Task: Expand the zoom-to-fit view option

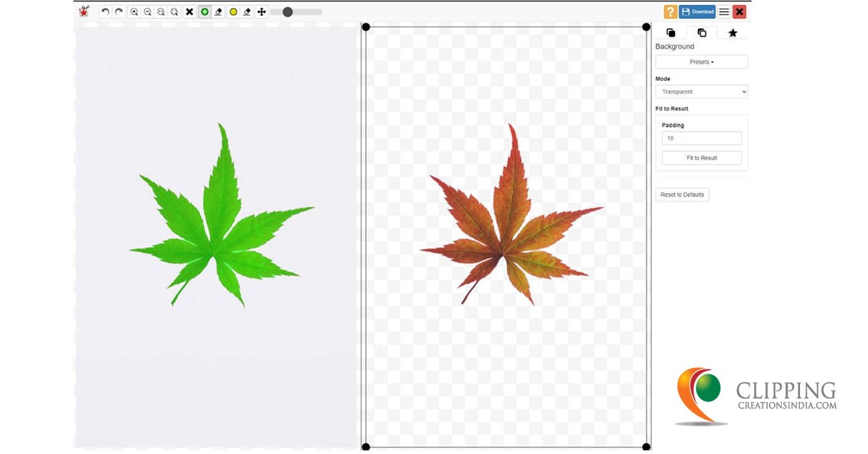Action: tap(174, 12)
